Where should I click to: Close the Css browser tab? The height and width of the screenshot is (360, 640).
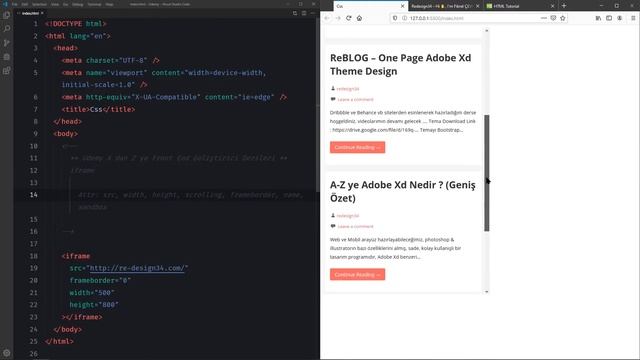pyautogui.click(x=402, y=6)
